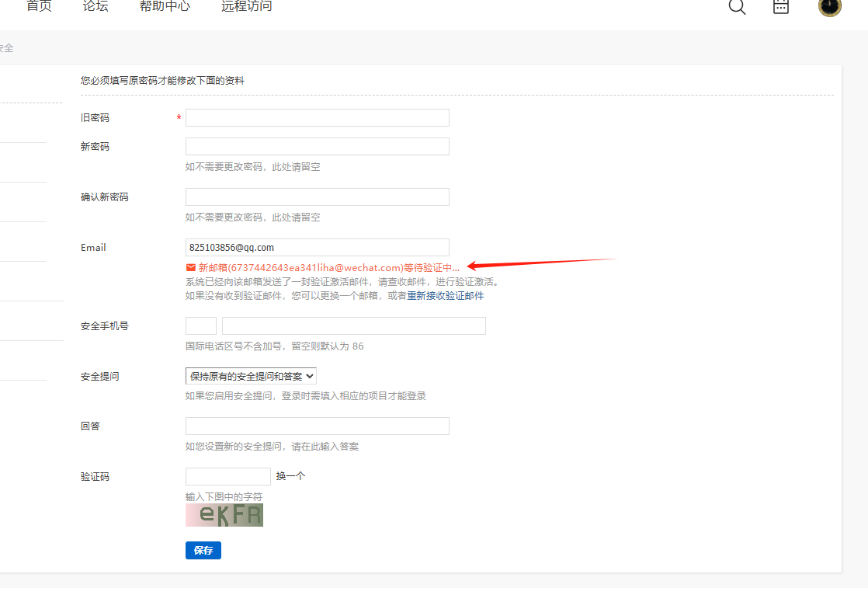
Task: Click hint 如您设置新的安全提问 text
Action: coord(272,447)
